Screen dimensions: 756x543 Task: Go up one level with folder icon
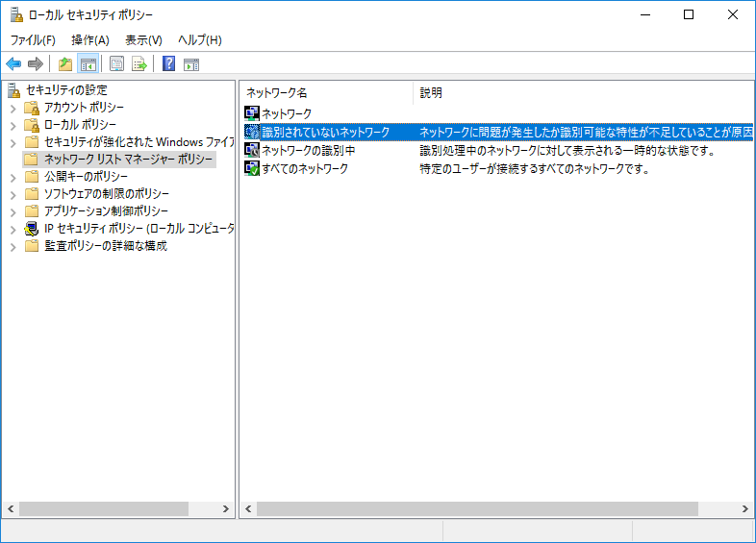(x=65, y=63)
